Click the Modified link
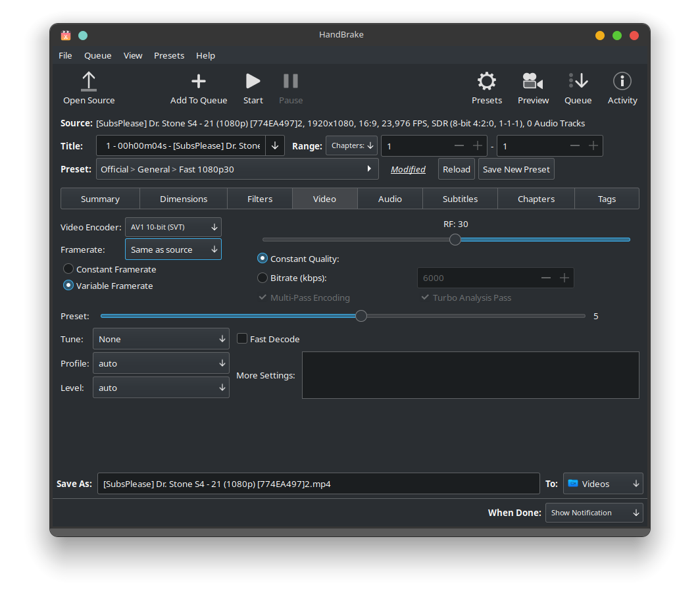The image size is (700, 593). (408, 169)
